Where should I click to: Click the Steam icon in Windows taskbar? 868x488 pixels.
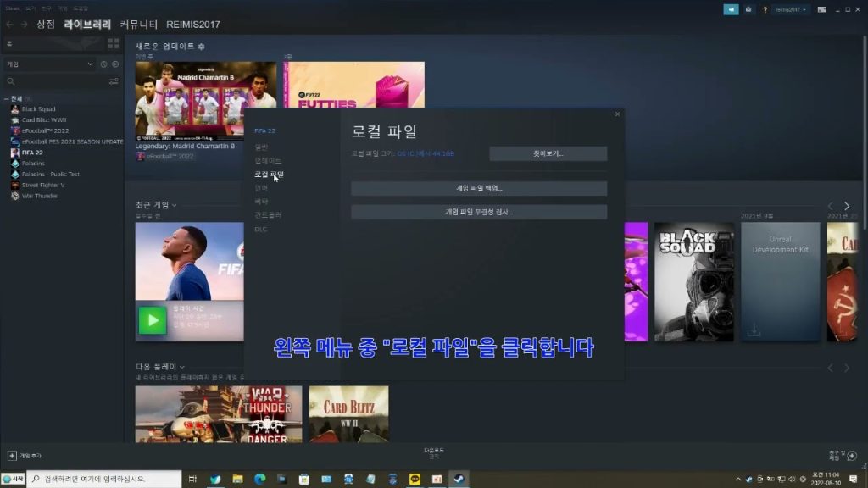coord(459,479)
